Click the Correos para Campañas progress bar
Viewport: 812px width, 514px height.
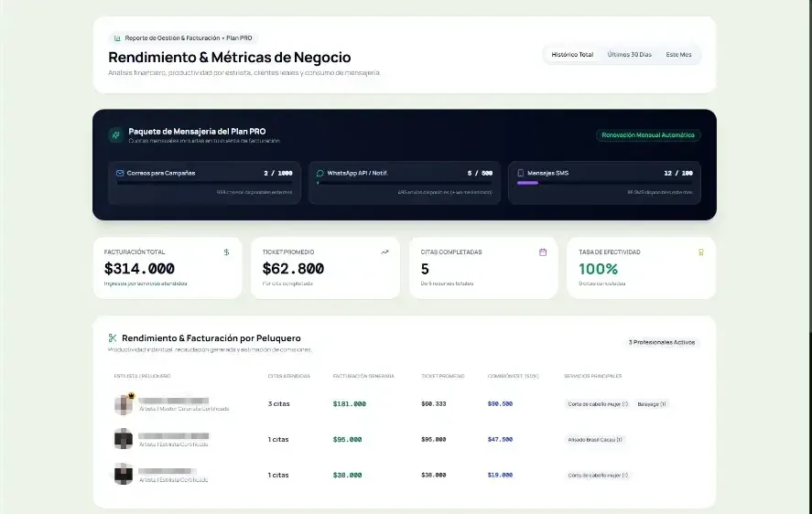click(204, 183)
